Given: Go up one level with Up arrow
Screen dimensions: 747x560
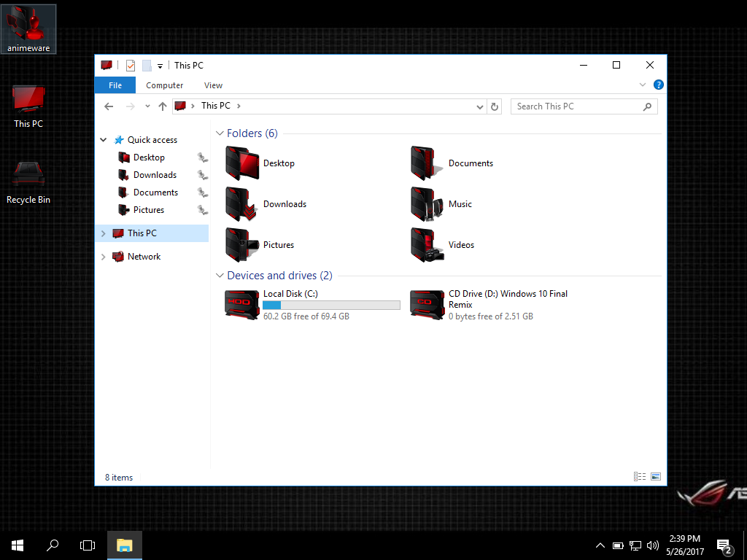Looking at the screenshot, I should (x=163, y=106).
